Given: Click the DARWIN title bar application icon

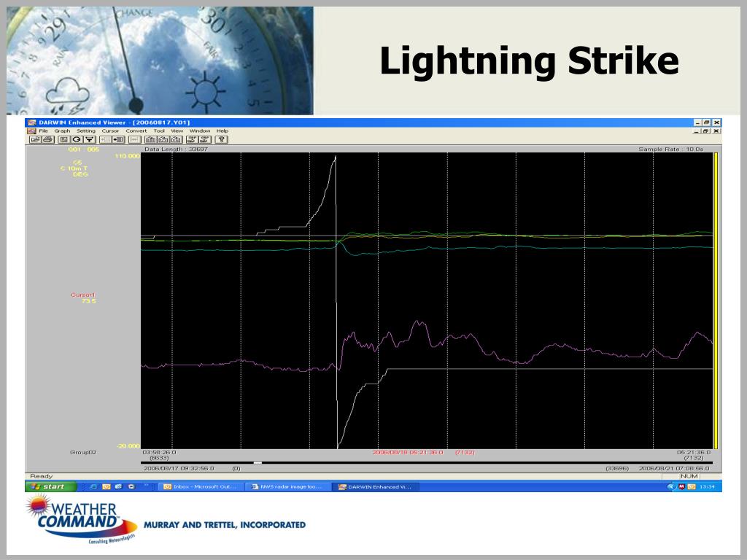Looking at the screenshot, I should click(x=32, y=122).
